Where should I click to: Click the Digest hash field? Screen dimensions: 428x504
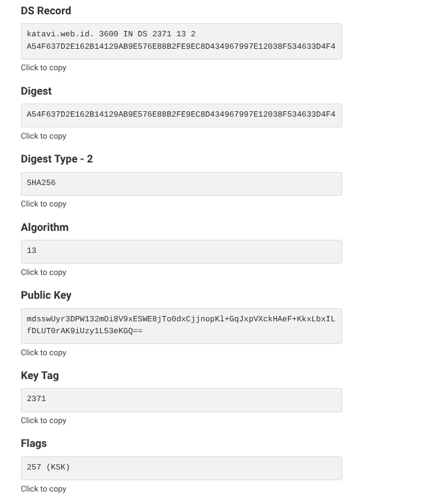181,115
